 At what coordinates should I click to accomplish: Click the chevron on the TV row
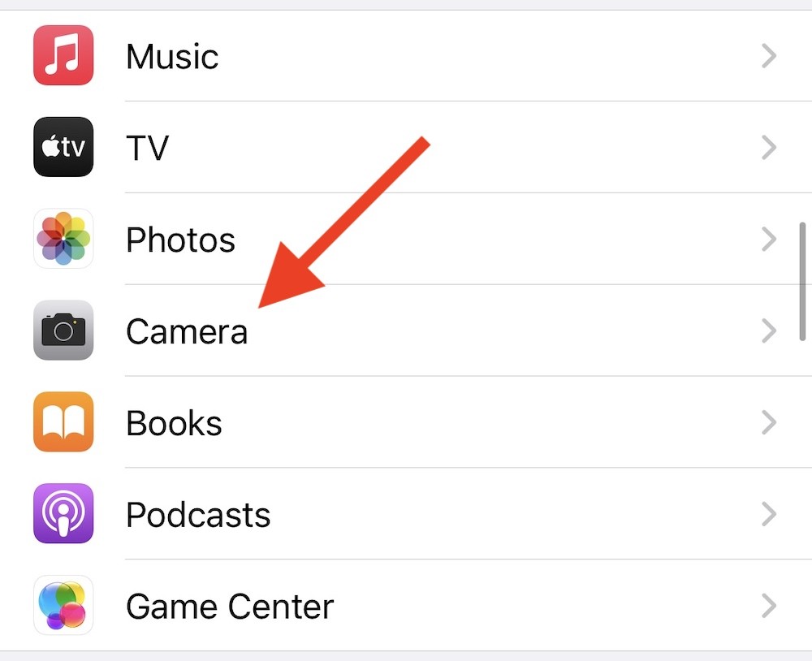pyautogui.click(x=768, y=148)
